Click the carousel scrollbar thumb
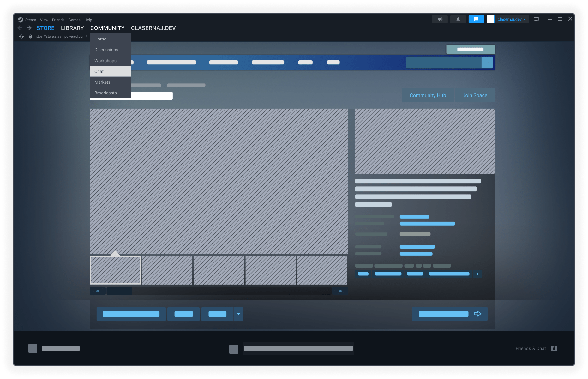Screen dimensions: 588x379 point(119,291)
